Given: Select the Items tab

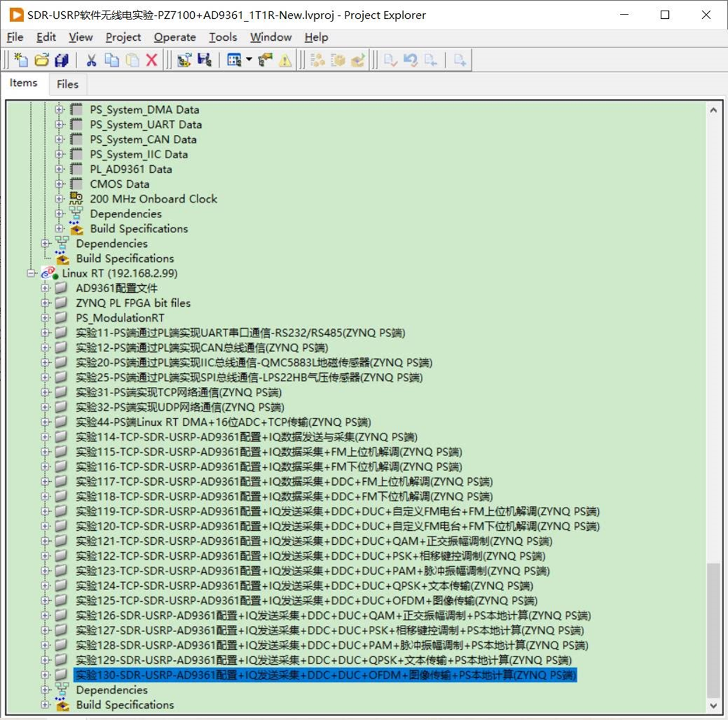Looking at the screenshot, I should (23, 83).
